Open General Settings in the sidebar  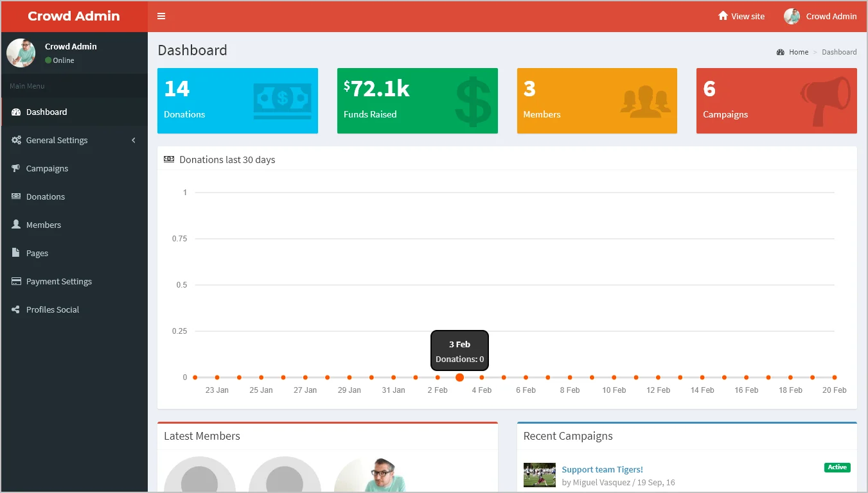pyautogui.click(x=75, y=140)
